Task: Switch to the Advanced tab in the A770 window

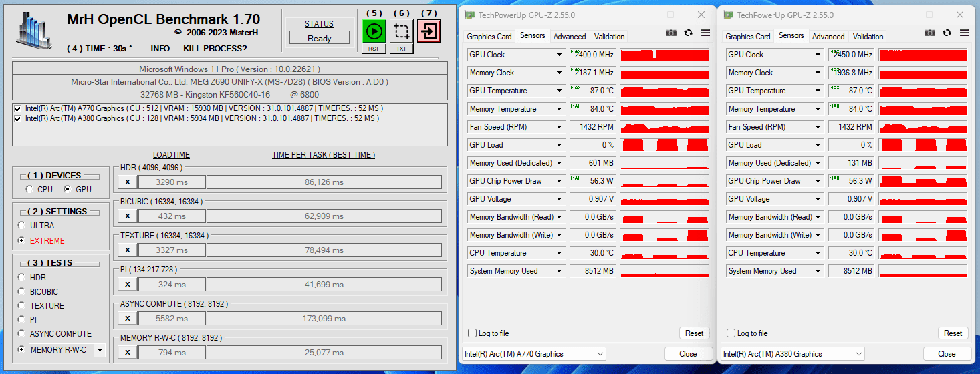Action: [570, 37]
